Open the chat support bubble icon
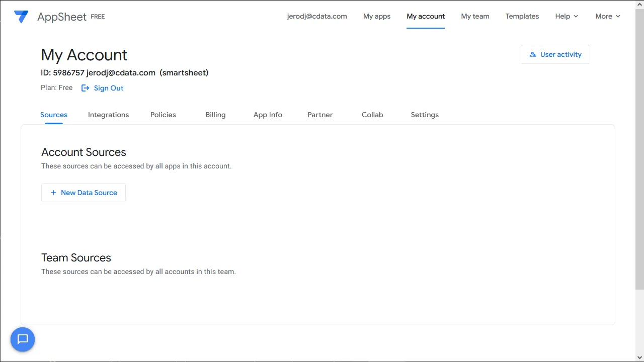This screenshot has height=362, width=644. pyautogui.click(x=23, y=339)
